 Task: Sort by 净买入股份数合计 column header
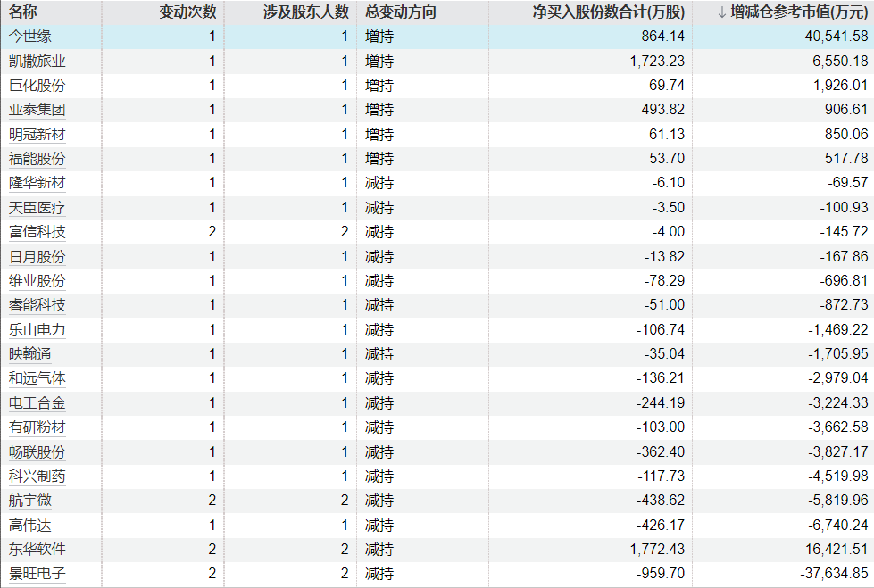point(609,12)
